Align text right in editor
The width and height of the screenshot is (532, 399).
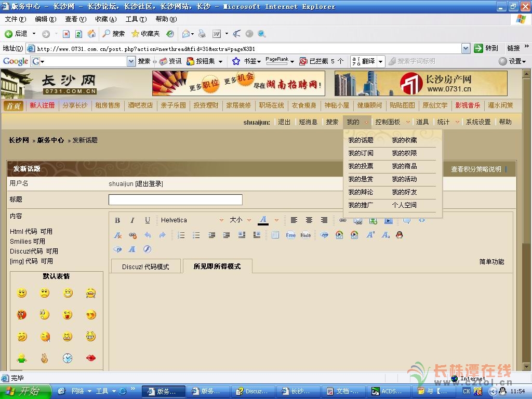click(x=324, y=220)
